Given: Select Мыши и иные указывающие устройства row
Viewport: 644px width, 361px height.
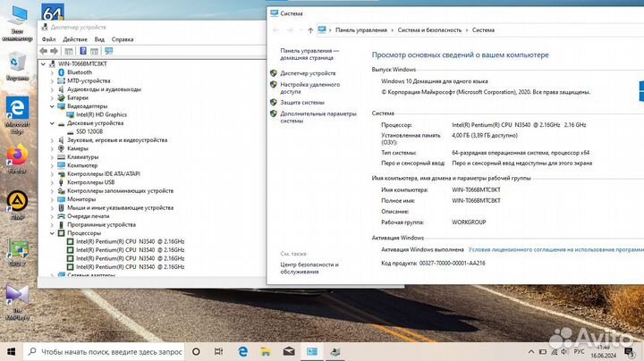Looking at the screenshot, I should [121, 208].
